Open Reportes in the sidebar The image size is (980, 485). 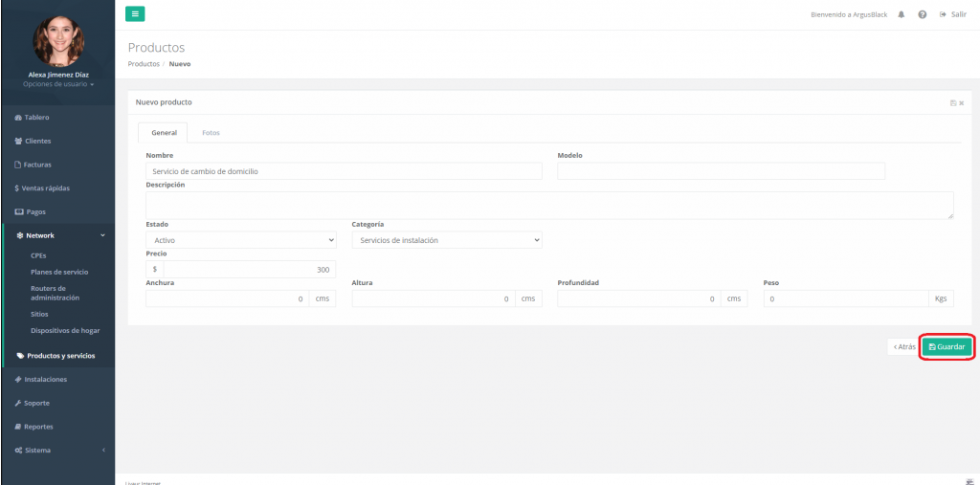coord(58,427)
